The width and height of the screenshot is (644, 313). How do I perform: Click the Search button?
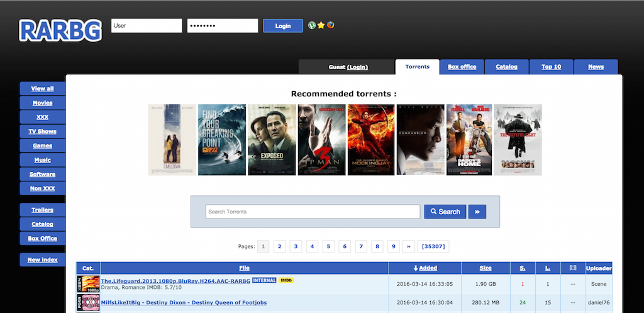click(x=445, y=212)
